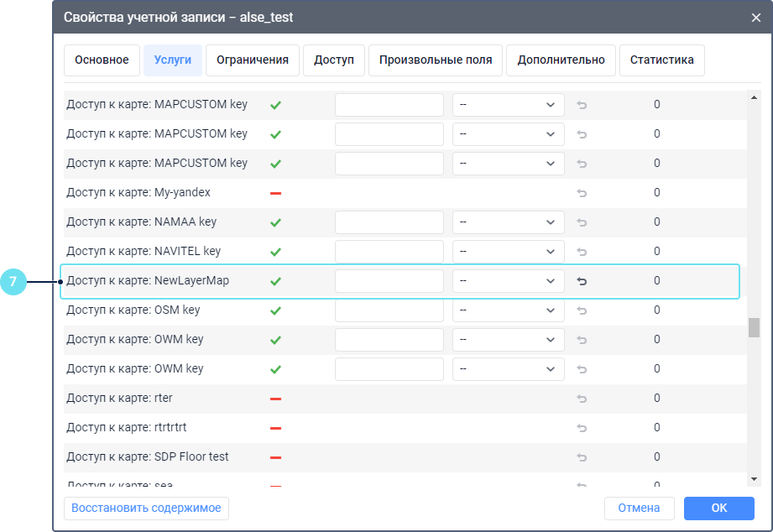Image resolution: width=773 pixels, height=532 pixels.
Task: Switch to the Ограничения tab
Action: [x=253, y=60]
